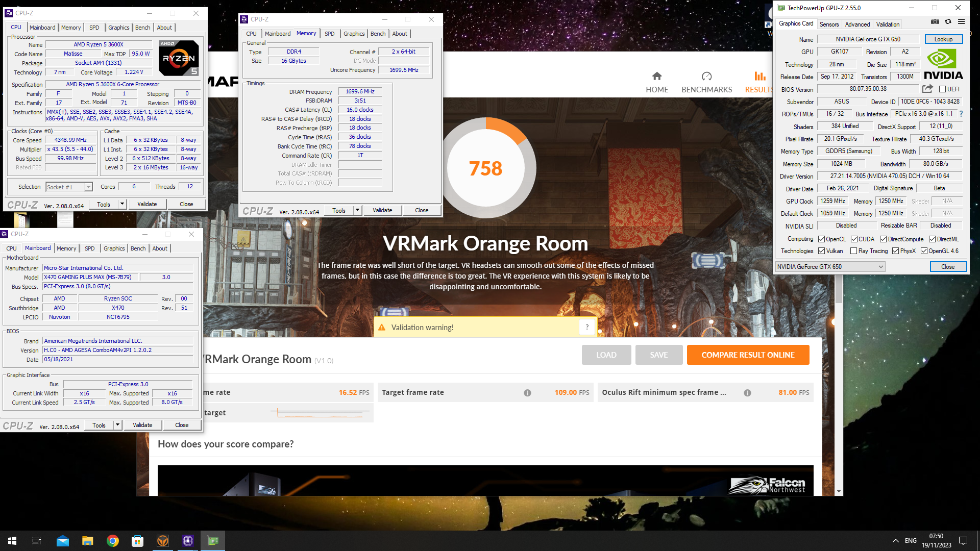The width and height of the screenshot is (980, 551).
Task: Switch to SPD tab in CPU-Z Processor window
Action: 94,28
